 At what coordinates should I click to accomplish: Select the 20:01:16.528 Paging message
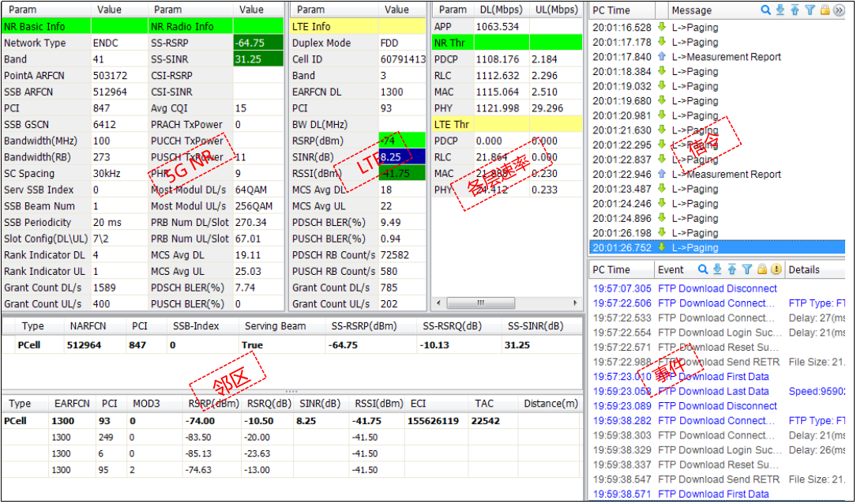point(717,28)
